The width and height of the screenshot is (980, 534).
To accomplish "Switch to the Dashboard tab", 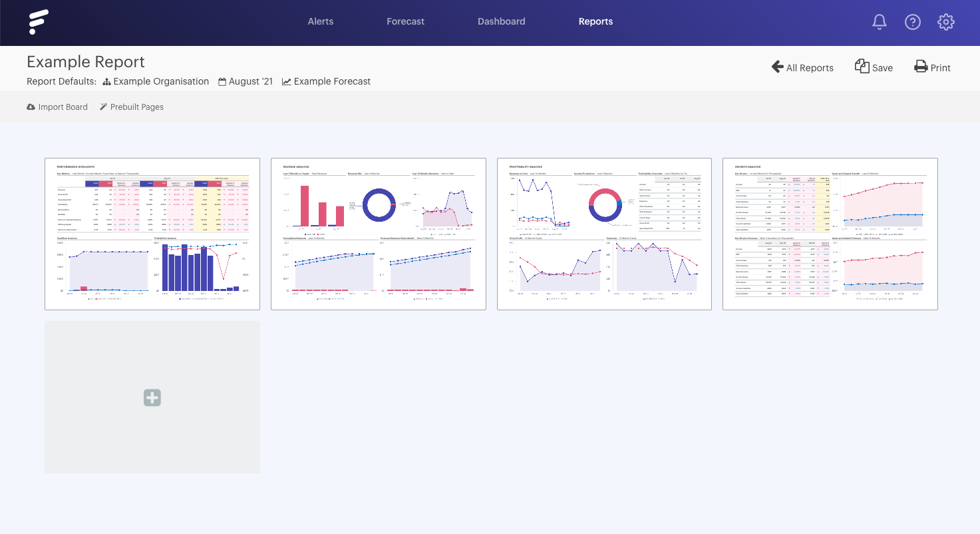I will [x=501, y=21].
